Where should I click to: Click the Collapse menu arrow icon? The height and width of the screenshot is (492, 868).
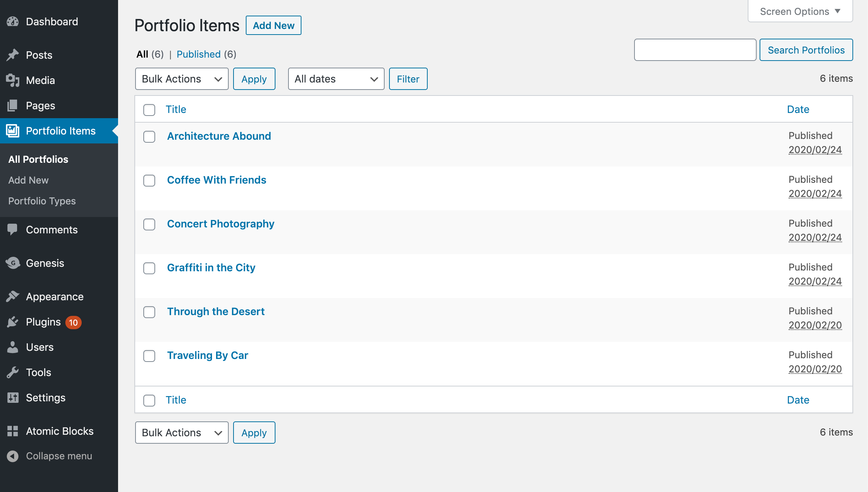(13, 456)
